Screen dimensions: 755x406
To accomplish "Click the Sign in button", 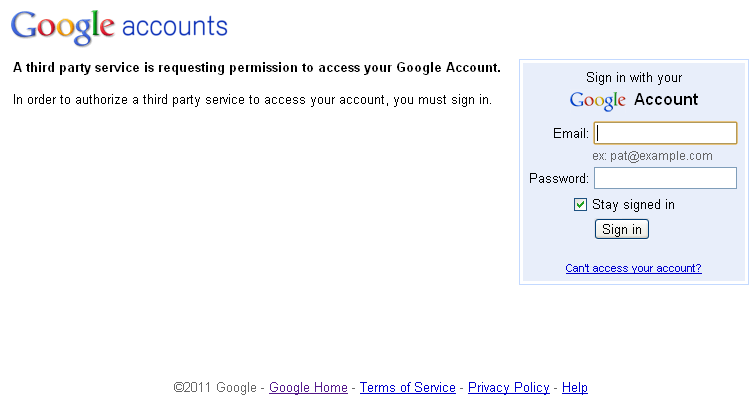I will pos(622,229).
